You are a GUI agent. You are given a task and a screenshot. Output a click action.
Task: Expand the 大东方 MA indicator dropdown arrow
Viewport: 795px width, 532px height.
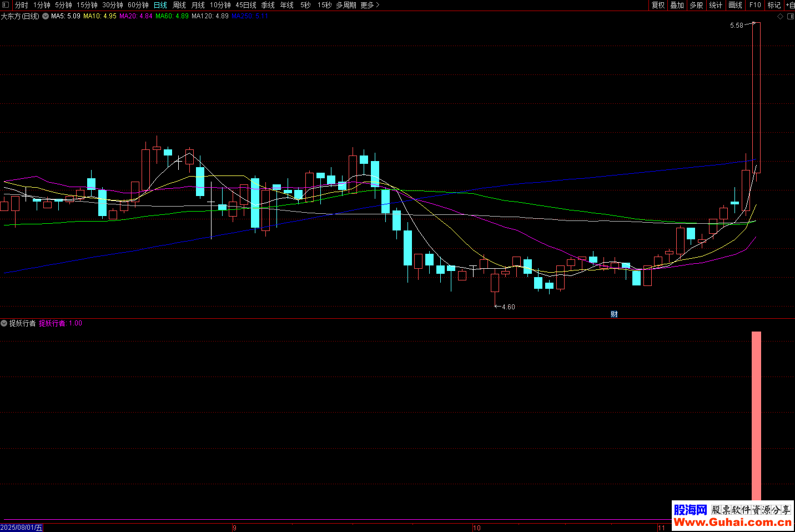[46, 17]
